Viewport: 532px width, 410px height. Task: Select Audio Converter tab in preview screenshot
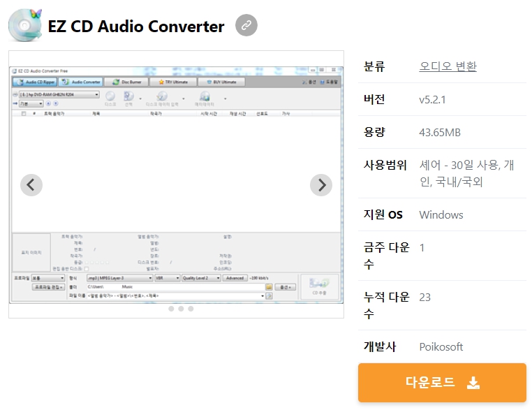80,82
